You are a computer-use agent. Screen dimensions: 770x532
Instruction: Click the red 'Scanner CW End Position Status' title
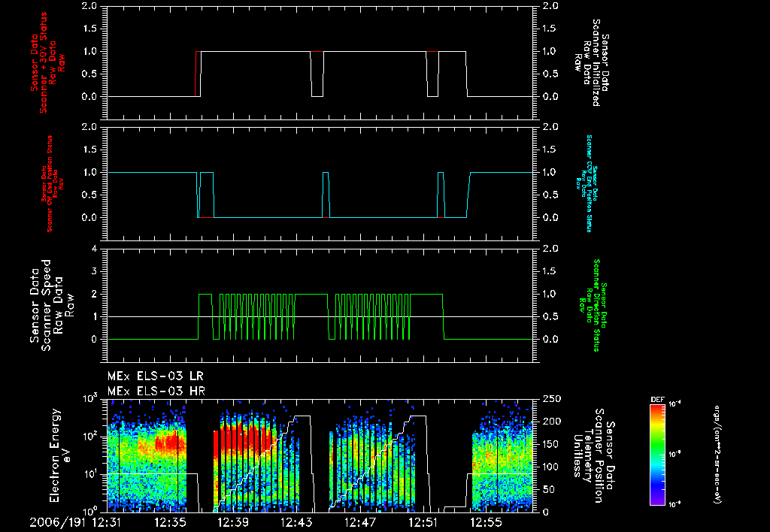pos(51,183)
